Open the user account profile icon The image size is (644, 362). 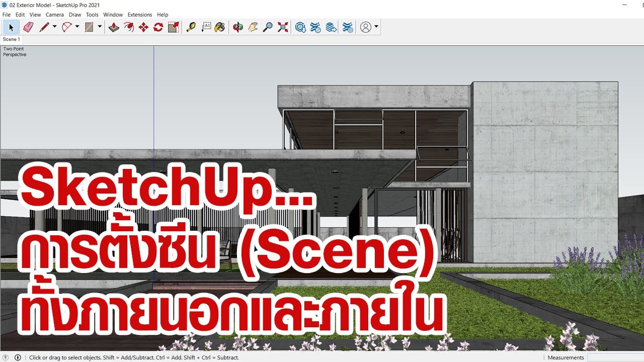click(x=366, y=27)
